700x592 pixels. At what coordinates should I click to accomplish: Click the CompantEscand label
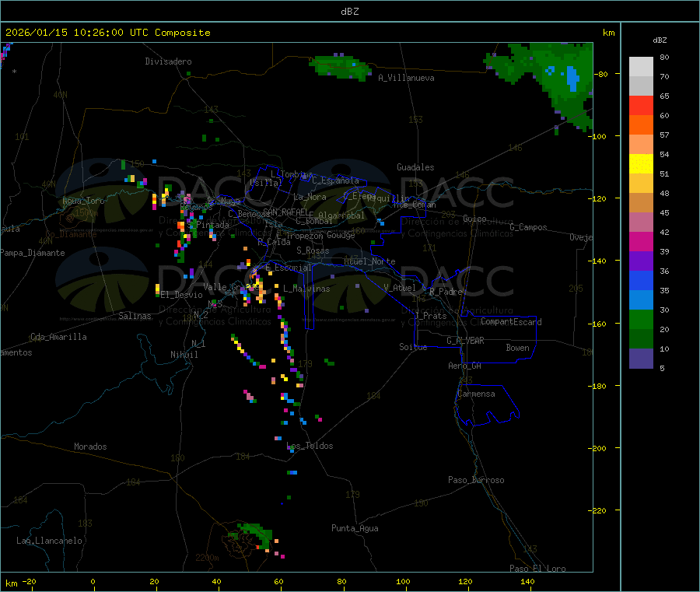[511, 322]
